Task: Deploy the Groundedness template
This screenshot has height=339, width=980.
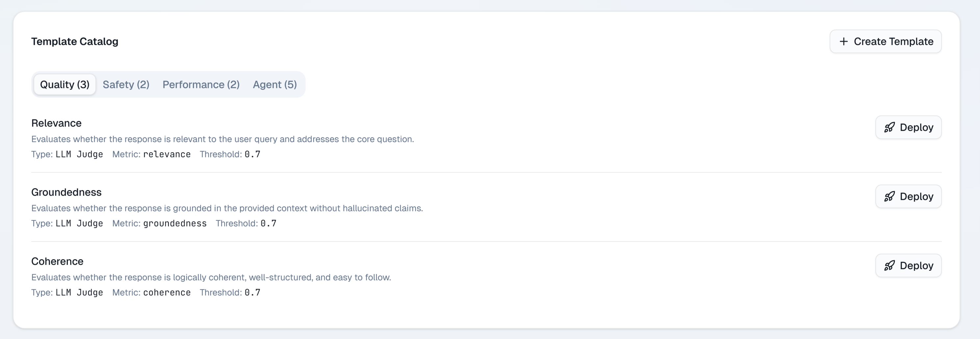Action: (x=909, y=196)
